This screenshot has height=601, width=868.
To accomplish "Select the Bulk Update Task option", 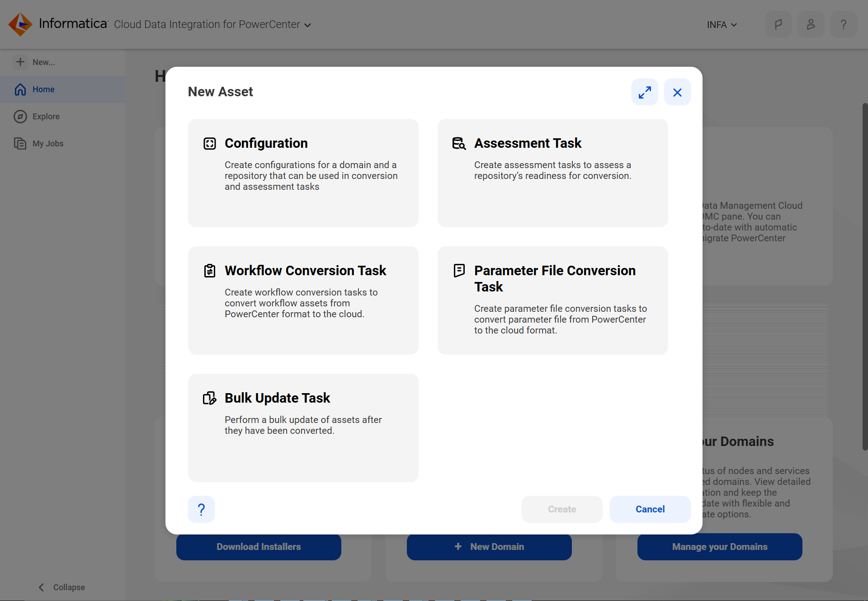I will [303, 427].
